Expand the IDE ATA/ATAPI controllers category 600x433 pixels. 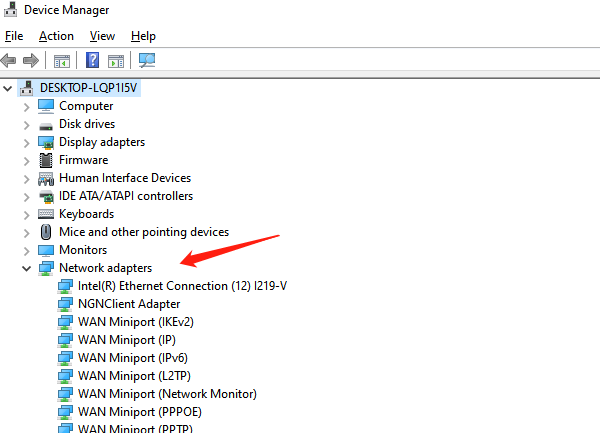26,197
